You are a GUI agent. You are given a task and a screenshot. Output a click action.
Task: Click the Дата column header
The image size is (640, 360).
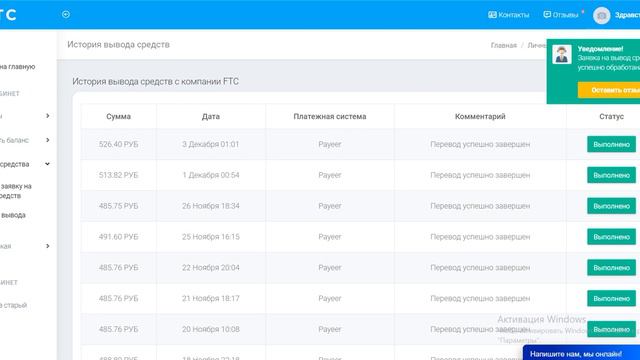(x=211, y=116)
